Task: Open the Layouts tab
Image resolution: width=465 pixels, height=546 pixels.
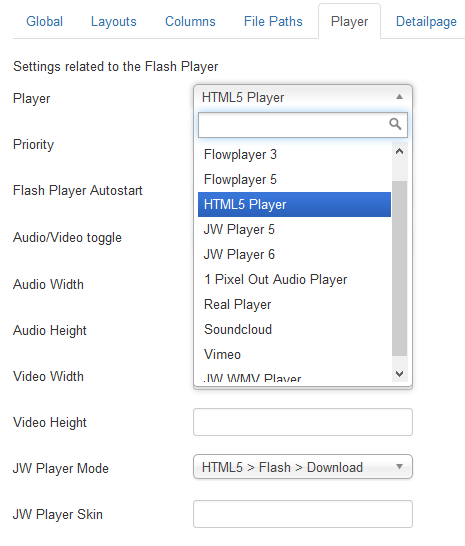Action: tap(114, 22)
